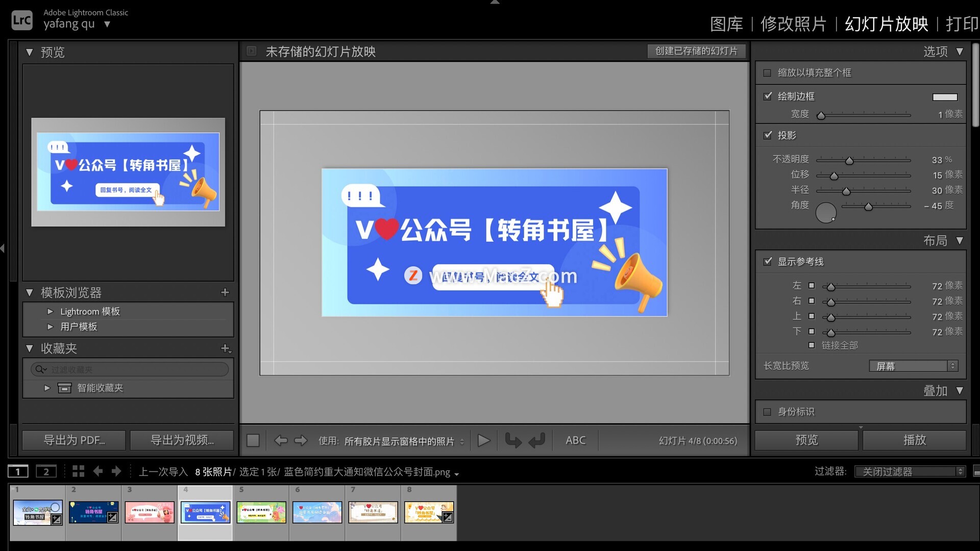Enable the 身份标识 checkbox

(767, 412)
